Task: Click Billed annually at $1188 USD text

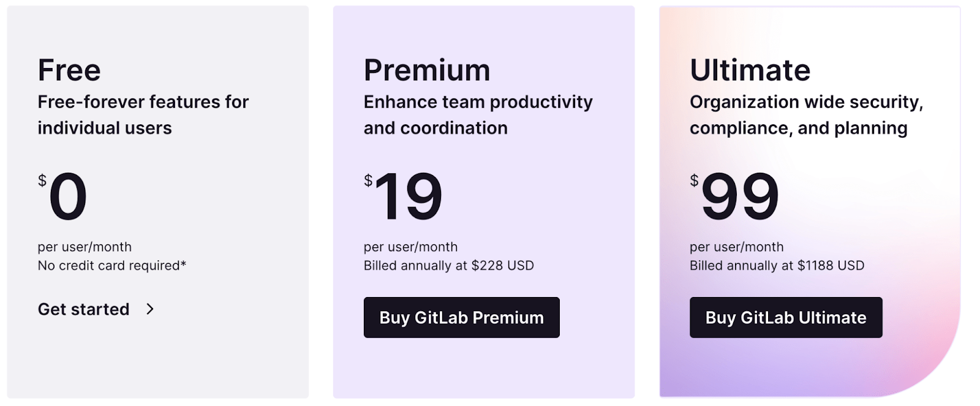Action: 777,266
